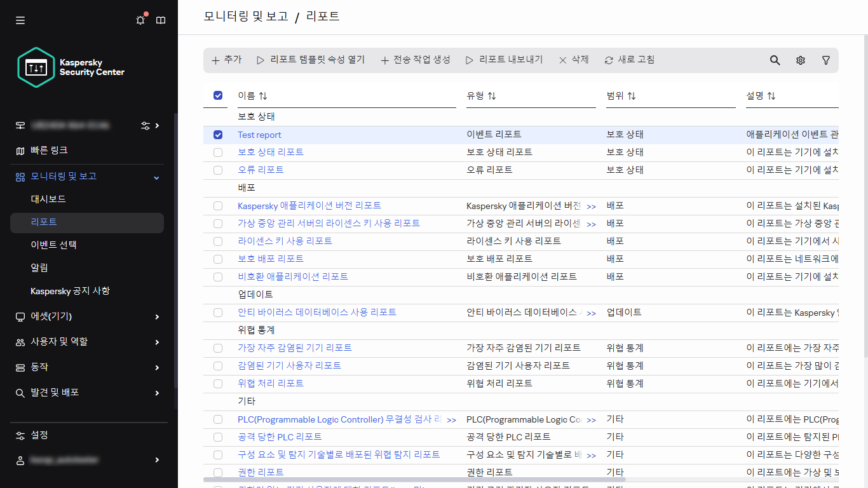Collapse the 모니터링 및 보고 sidebar section
The width and height of the screenshot is (868, 488).
pyautogui.click(x=155, y=177)
